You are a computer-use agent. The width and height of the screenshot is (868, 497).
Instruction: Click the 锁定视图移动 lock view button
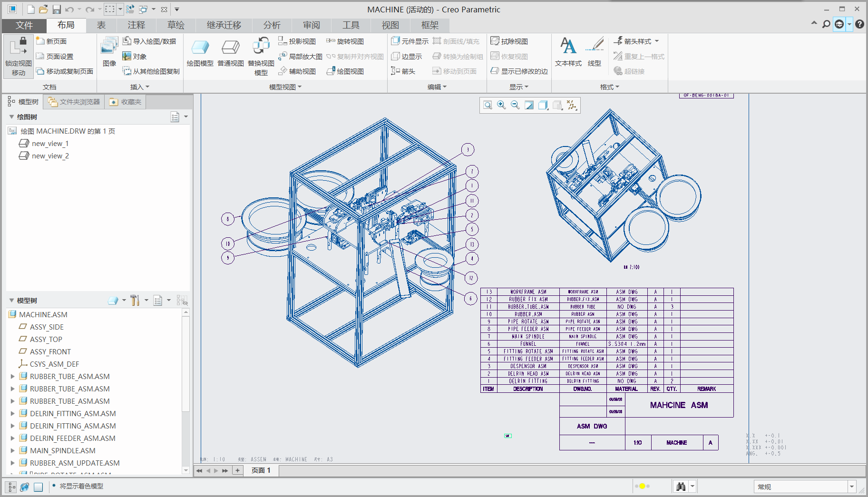(x=19, y=56)
